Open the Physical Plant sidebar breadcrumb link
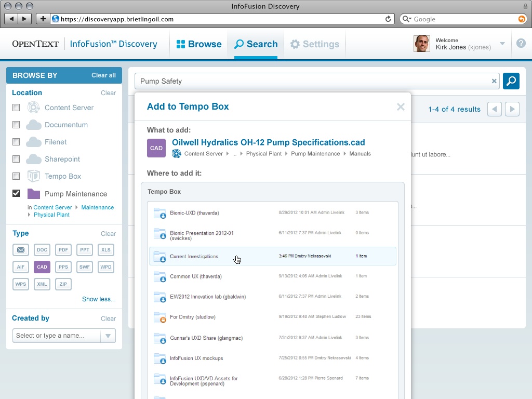This screenshot has height=399, width=532. click(x=51, y=215)
